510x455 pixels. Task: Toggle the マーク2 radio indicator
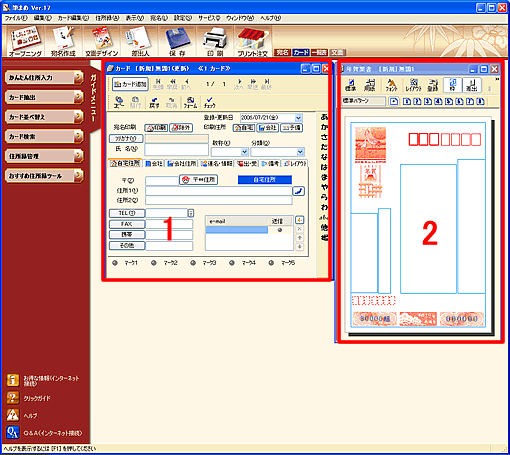point(154,263)
